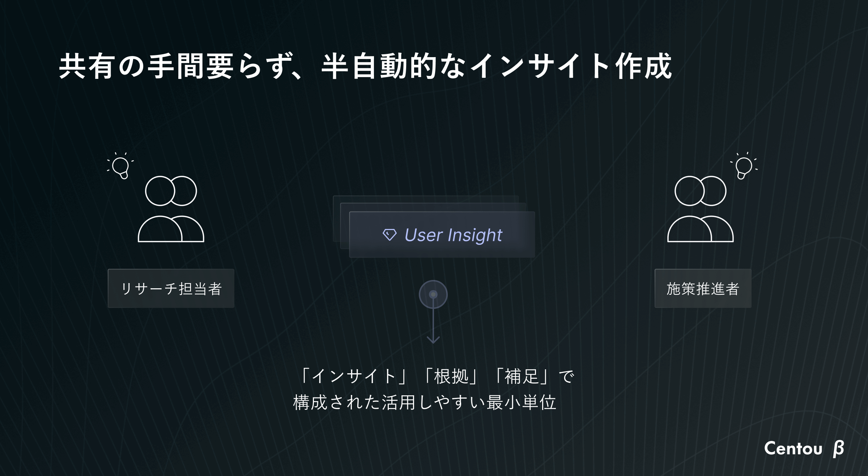This screenshot has height=476, width=868.
Task: Click the slide title 共有の手間要らず
Action: coord(159,67)
